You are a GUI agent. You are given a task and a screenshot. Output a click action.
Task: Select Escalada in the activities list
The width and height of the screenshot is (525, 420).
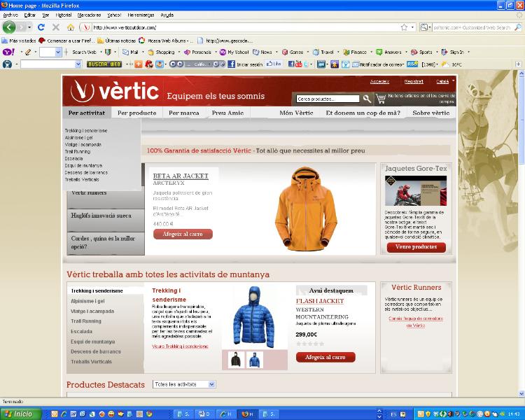(x=81, y=331)
